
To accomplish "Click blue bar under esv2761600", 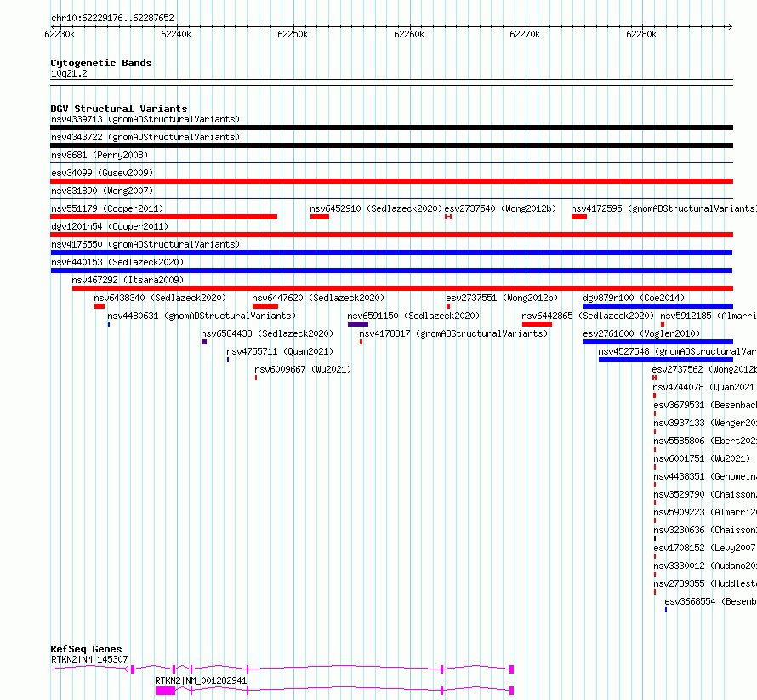I will tap(658, 342).
